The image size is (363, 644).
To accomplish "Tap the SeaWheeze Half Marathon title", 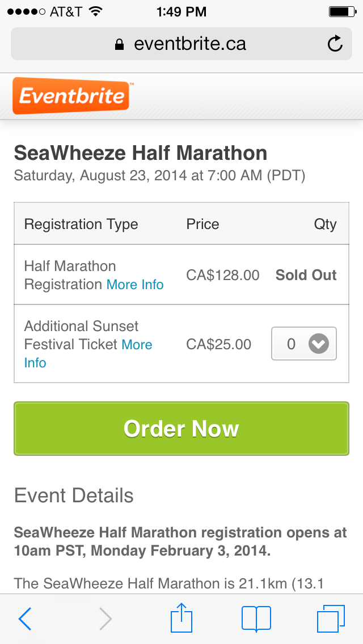I will [140, 153].
